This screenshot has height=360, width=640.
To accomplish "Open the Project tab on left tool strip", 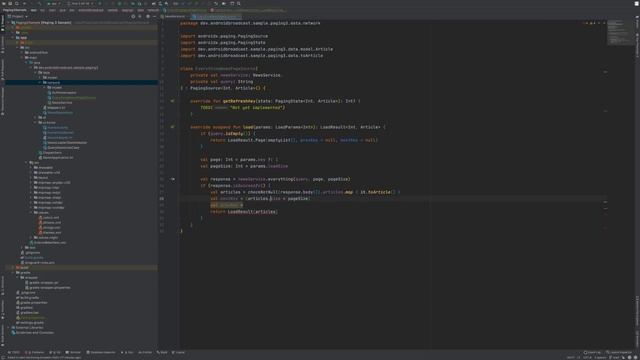I will (2, 24).
